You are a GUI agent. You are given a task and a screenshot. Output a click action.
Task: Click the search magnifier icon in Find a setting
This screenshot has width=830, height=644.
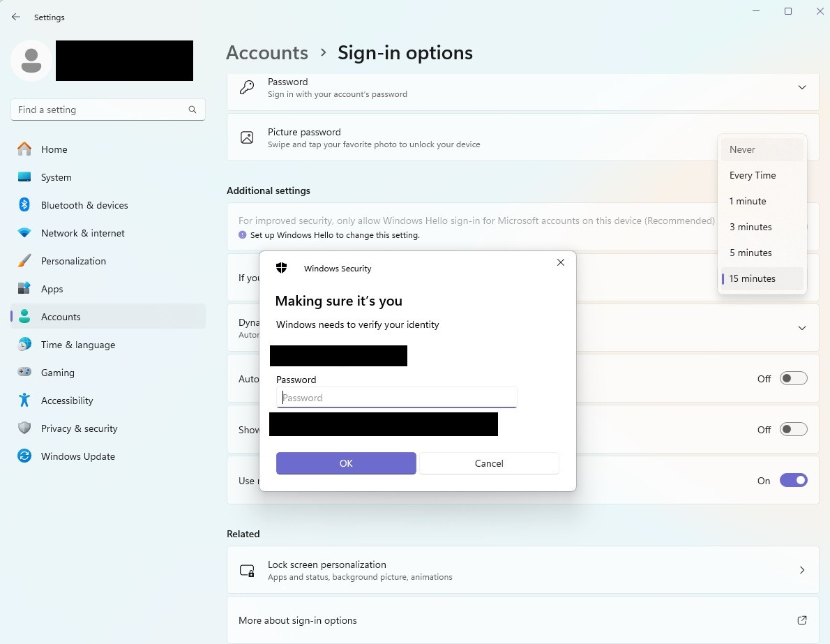point(192,110)
